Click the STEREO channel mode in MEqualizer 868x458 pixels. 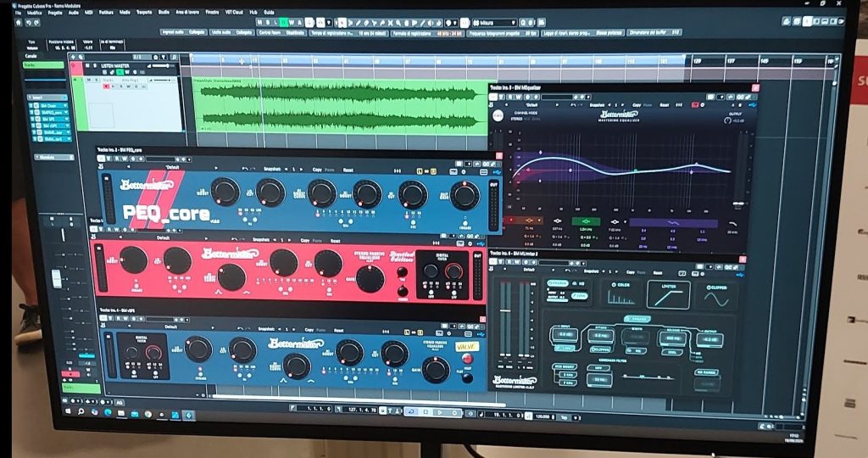pyautogui.click(x=516, y=119)
